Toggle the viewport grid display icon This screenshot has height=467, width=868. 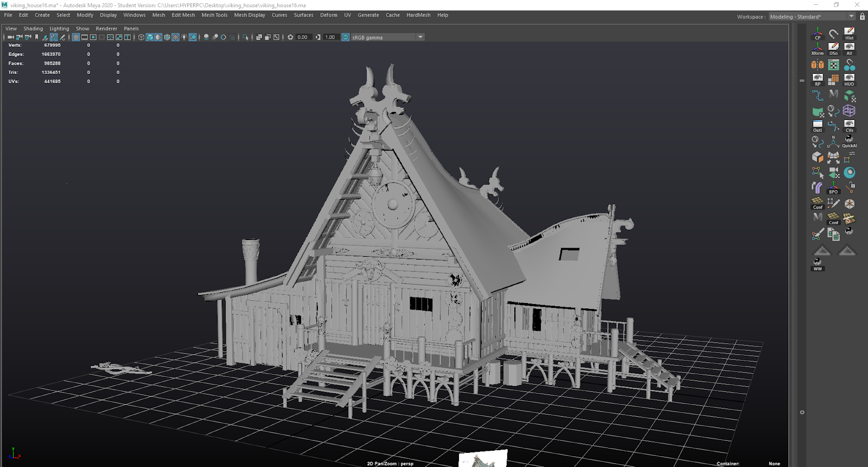(x=76, y=37)
